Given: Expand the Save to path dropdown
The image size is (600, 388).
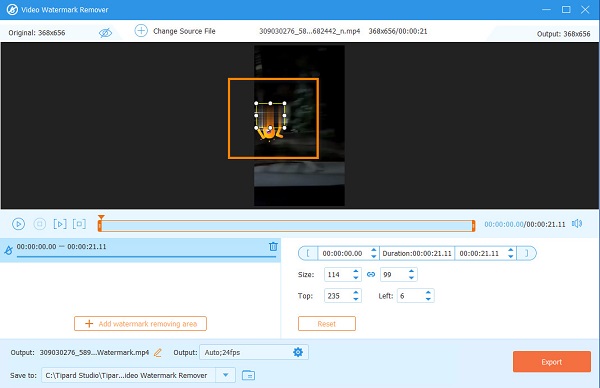Looking at the screenshot, I should click(x=226, y=375).
